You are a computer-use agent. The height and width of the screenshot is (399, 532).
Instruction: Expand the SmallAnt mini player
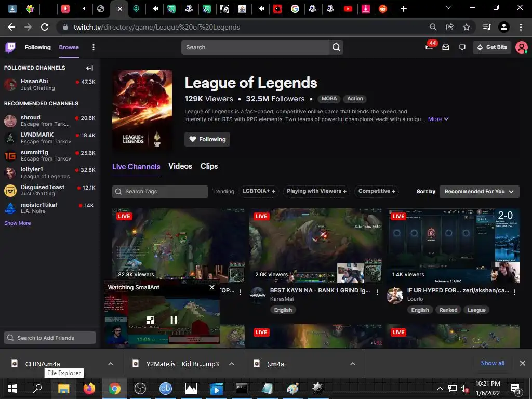point(150,320)
